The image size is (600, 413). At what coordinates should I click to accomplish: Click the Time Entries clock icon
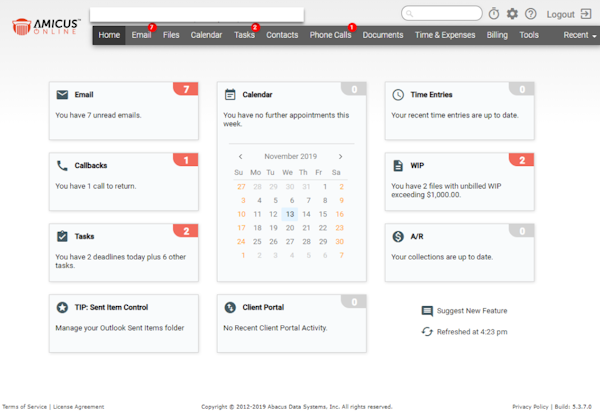[x=398, y=95]
